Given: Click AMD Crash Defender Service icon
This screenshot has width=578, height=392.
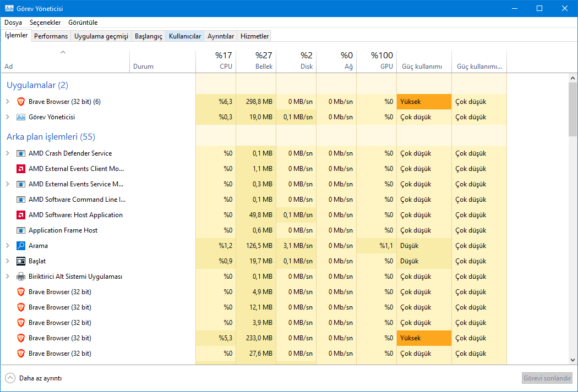Looking at the screenshot, I should (21, 153).
